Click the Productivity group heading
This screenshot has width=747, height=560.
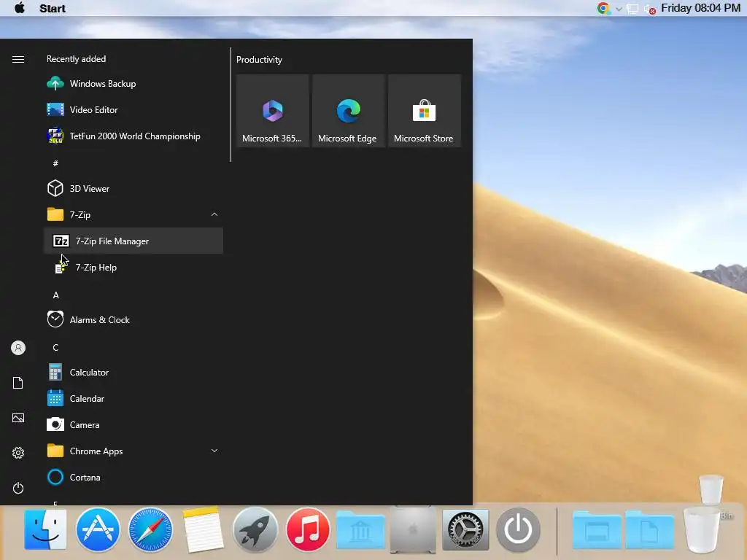click(x=259, y=60)
